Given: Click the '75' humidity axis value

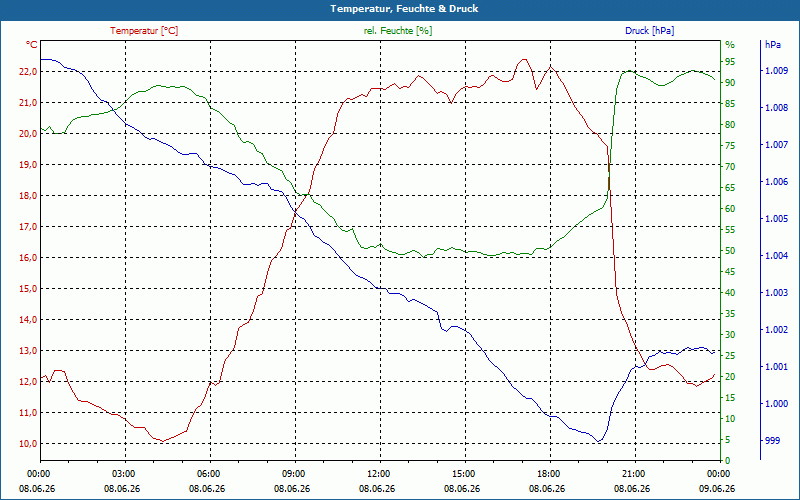Looking at the screenshot, I should coord(730,146).
